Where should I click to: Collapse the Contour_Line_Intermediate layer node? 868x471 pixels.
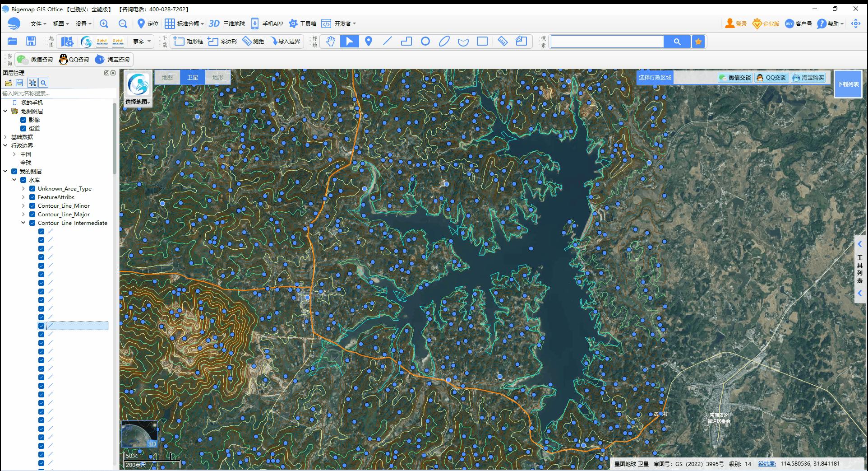[23, 223]
